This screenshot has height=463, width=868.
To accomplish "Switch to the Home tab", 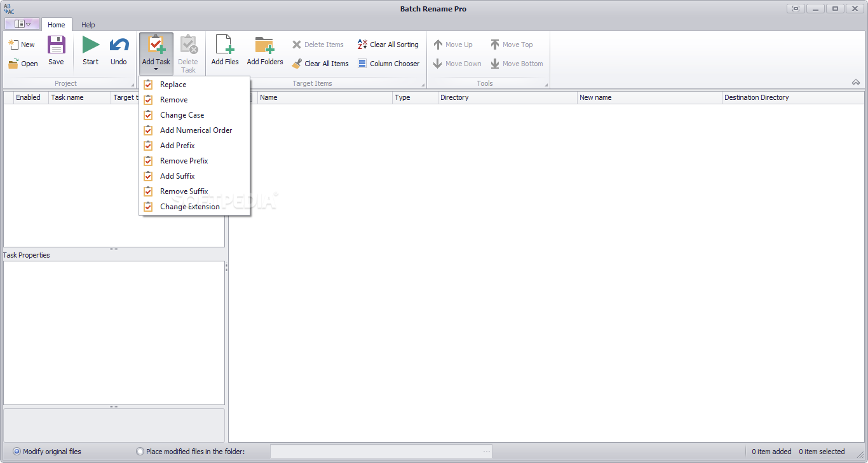I will coord(57,25).
